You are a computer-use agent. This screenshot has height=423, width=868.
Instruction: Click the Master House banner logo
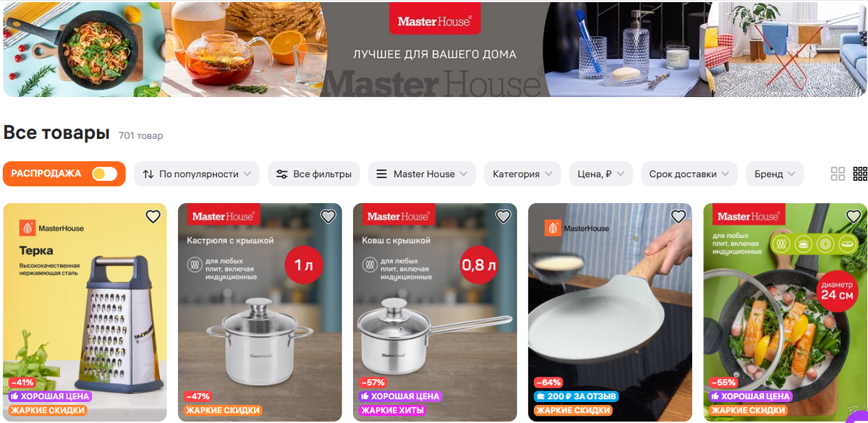(x=435, y=21)
